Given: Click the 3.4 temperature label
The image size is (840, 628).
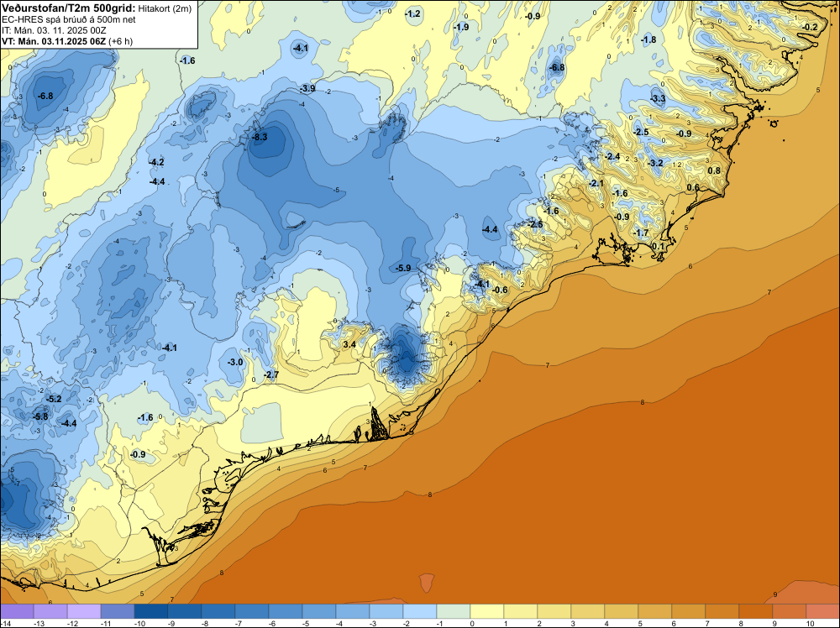Looking at the screenshot, I should point(349,344).
